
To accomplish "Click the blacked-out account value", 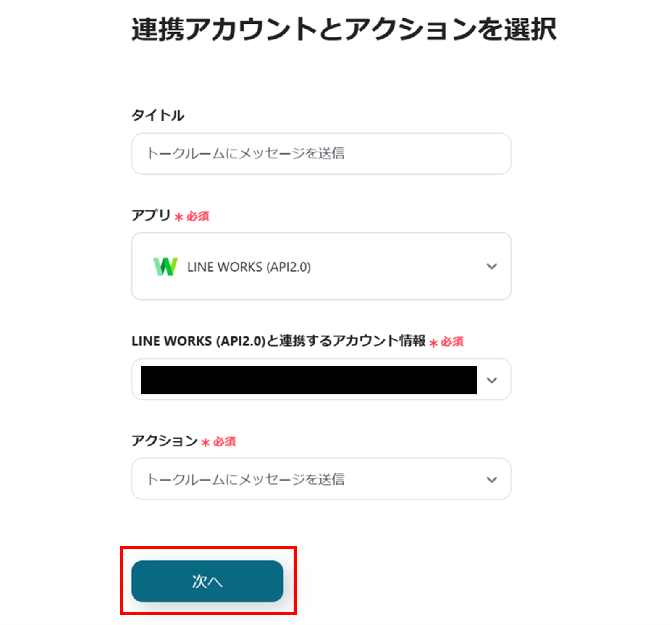I will [x=309, y=380].
